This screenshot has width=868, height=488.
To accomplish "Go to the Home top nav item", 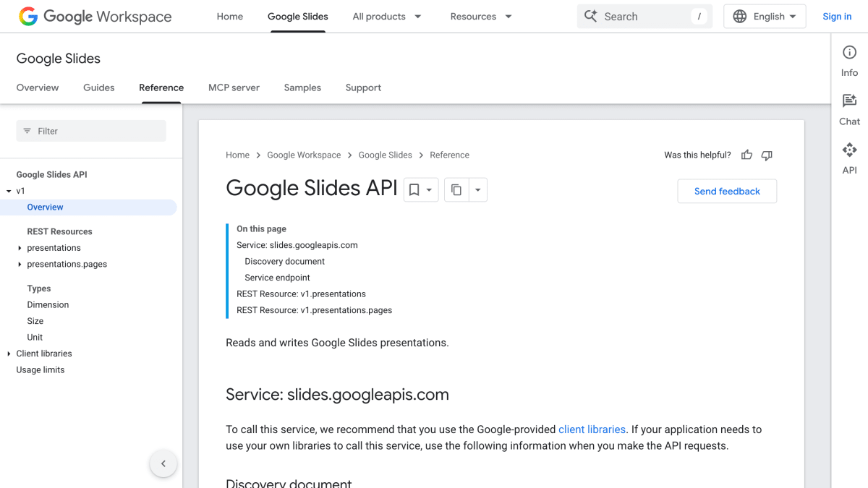I will pyautogui.click(x=230, y=17).
